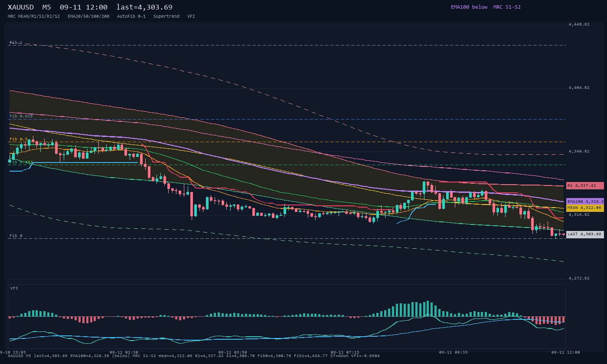Click the 09-11 12:00 time axis label
Image resolution: width=607 pixels, height=364 pixels.
pyautogui.click(x=565, y=352)
